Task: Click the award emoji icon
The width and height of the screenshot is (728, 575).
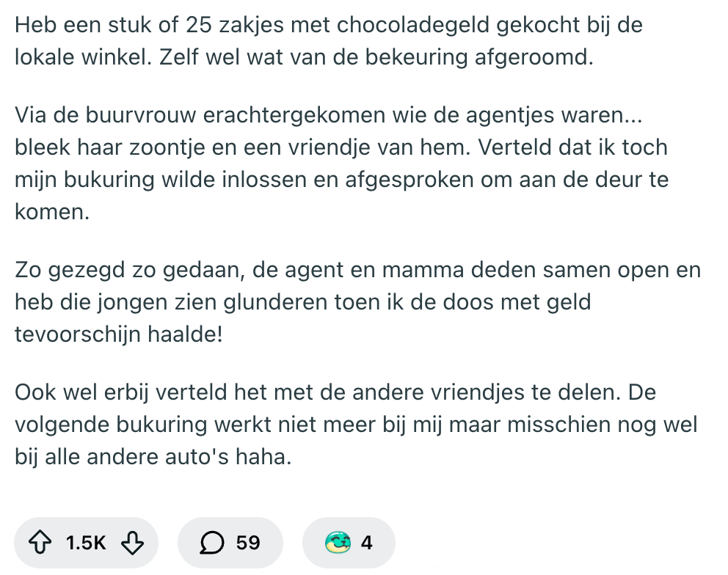Action: [x=338, y=543]
